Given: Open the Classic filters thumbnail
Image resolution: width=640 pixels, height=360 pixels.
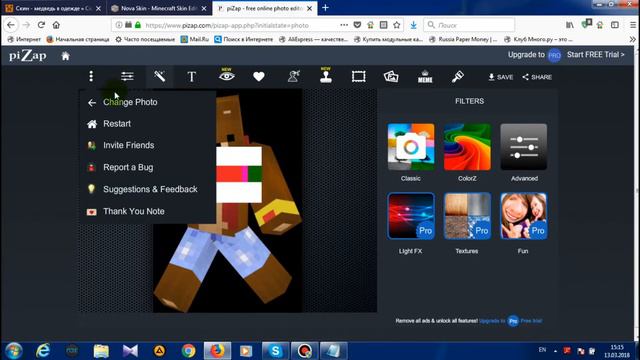Looking at the screenshot, I should pyautogui.click(x=411, y=147).
